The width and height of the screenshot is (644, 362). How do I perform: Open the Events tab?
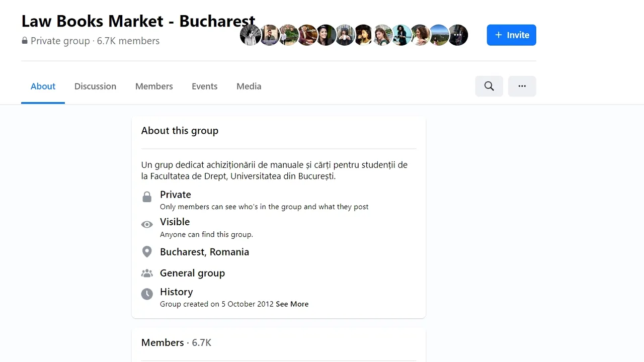click(204, 86)
